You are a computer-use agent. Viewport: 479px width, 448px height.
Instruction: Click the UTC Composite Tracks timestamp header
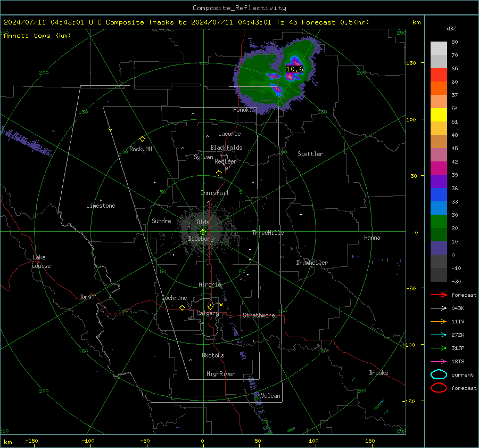(x=186, y=22)
